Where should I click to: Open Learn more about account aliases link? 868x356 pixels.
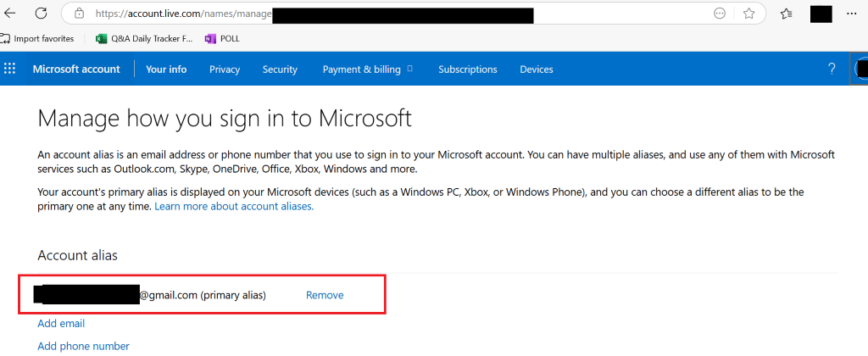[x=234, y=206]
